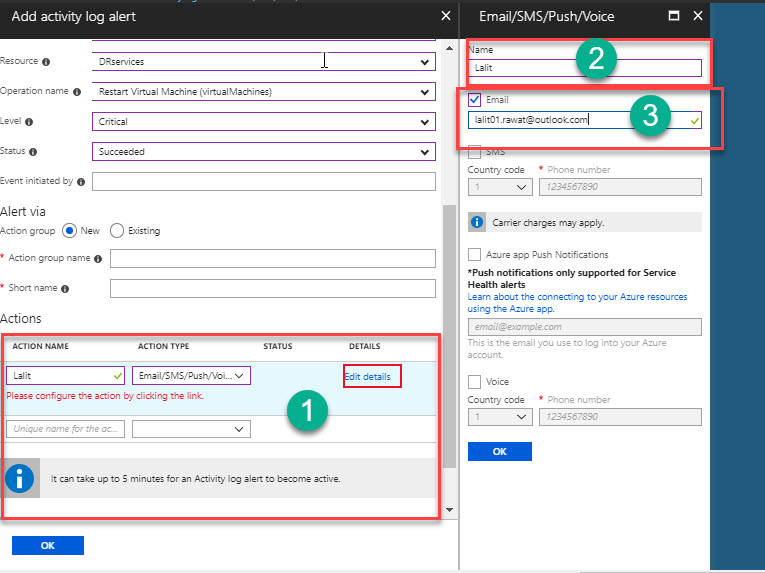This screenshot has height=573, width=765.
Task: Select the Existing action group radio button
Action: [117, 230]
